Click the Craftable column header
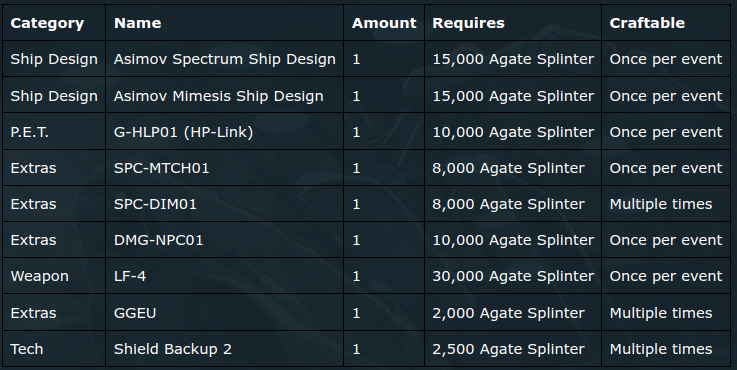737x370 pixels. (x=647, y=23)
